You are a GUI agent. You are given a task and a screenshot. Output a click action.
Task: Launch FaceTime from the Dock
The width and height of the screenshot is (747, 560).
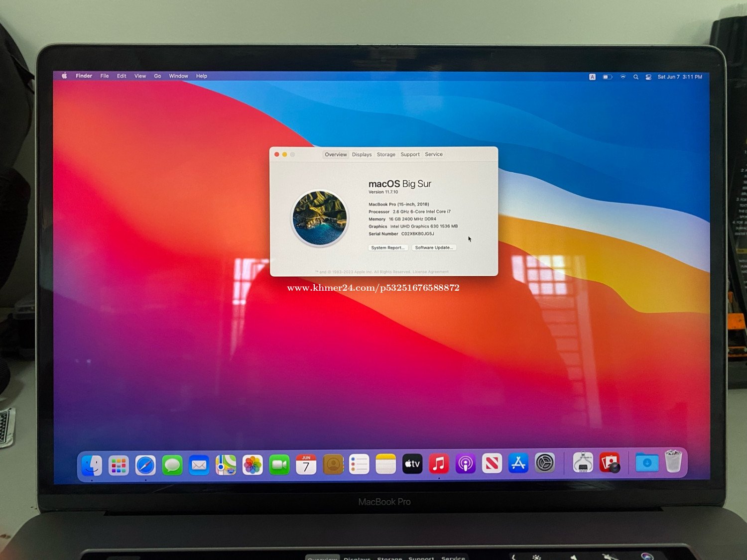(279, 465)
